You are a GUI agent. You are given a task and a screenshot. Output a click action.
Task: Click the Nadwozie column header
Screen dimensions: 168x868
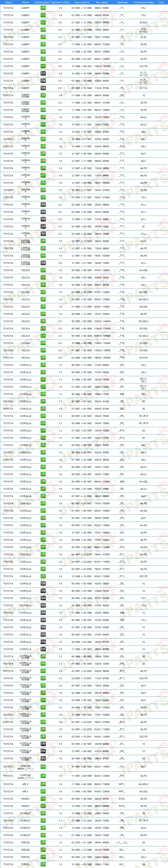click(x=122, y=2)
